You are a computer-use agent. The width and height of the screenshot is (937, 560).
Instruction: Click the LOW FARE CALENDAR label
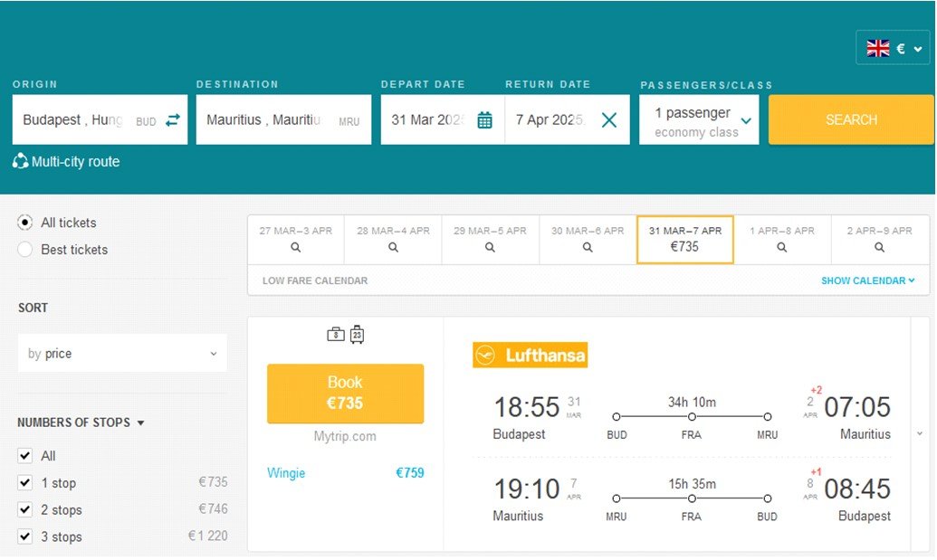(x=315, y=280)
